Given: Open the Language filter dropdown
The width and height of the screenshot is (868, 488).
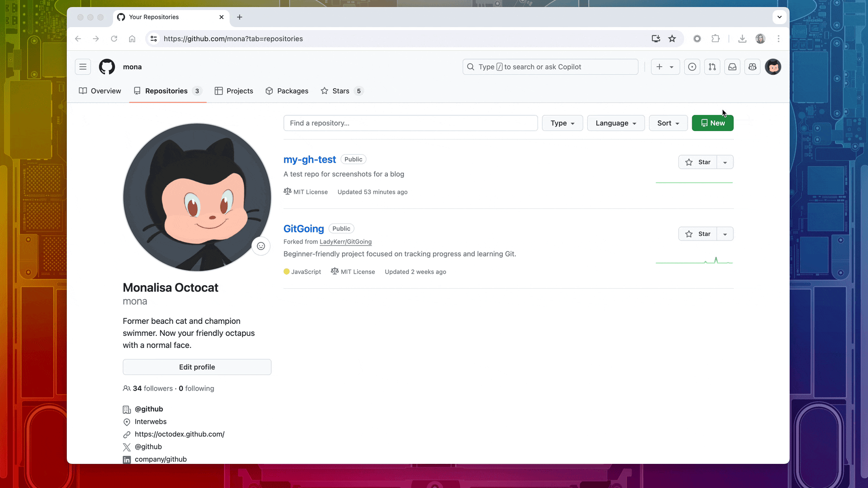Looking at the screenshot, I should (x=615, y=123).
